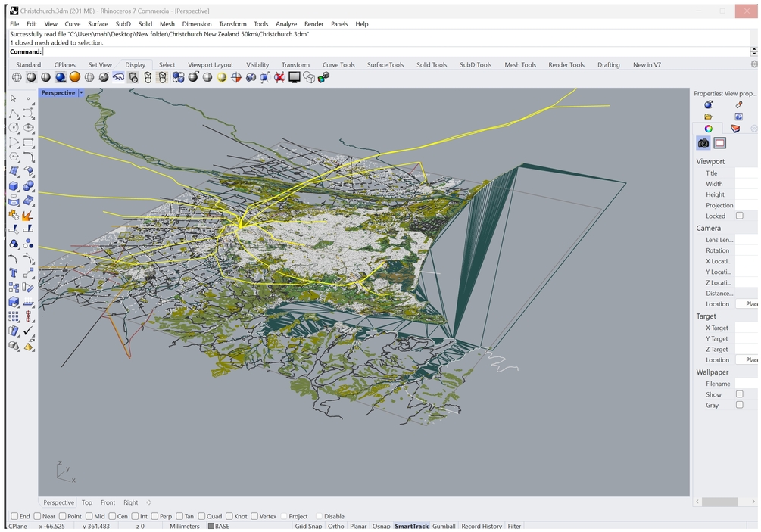The width and height of the screenshot is (761, 532).
Task: Pick the orange Arctic/render sphere icon
Action: [x=75, y=77]
